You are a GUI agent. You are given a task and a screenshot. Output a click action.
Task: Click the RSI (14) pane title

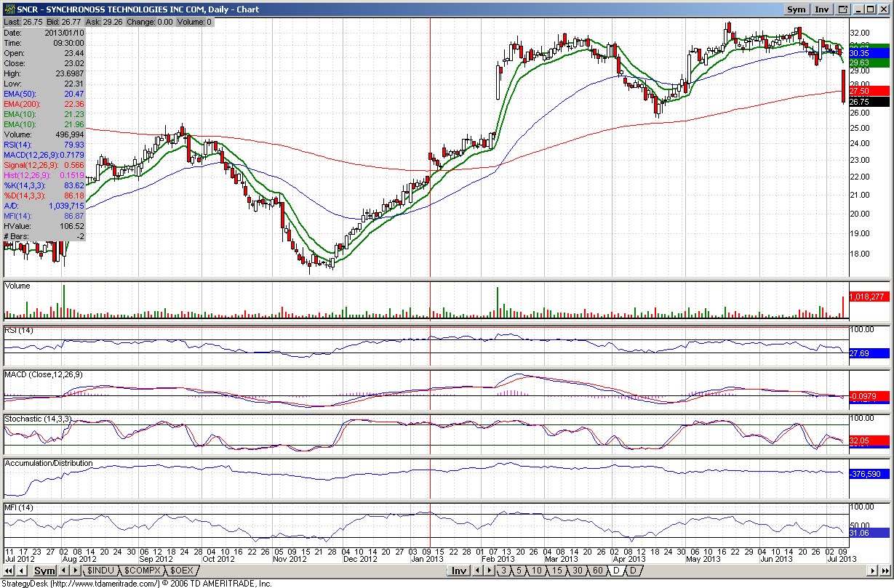(20, 331)
